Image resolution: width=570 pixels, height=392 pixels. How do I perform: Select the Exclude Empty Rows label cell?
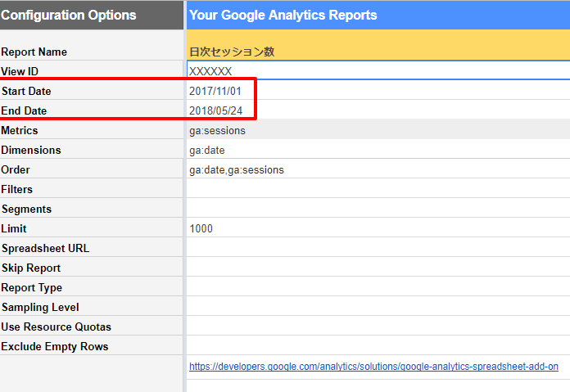pyautogui.click(x=92, y=346)
